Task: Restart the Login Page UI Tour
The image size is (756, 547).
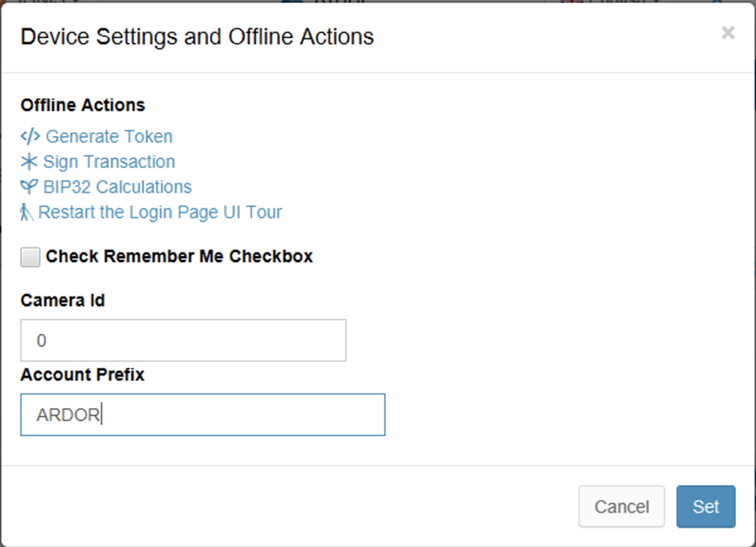Action: coord(162,212)
